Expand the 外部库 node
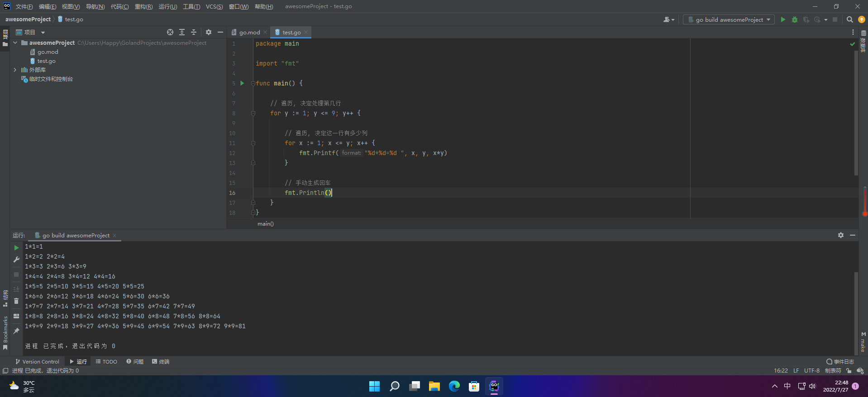Screen dimensions: 868x397 tap(15, 70)
